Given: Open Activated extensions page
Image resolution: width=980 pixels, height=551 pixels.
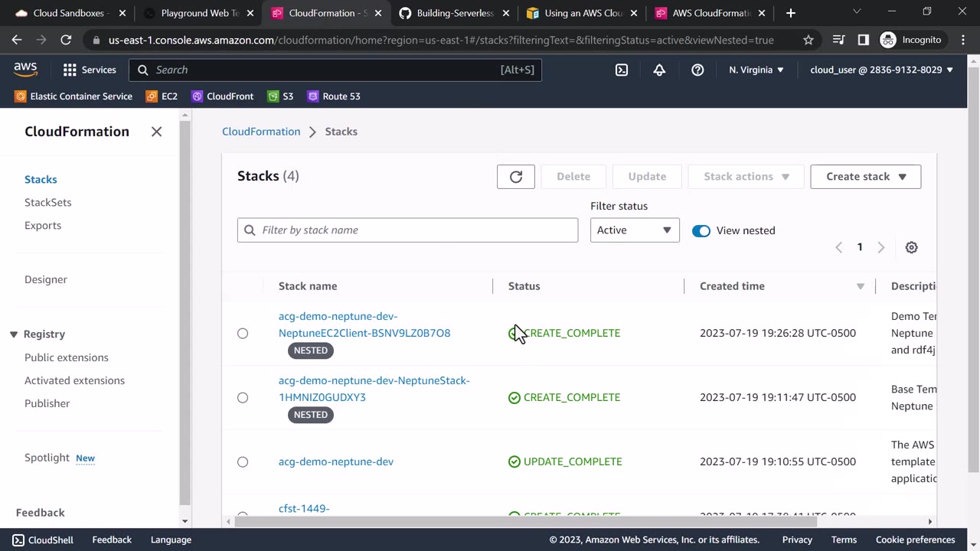Looking at the screenshot, I should pyautogui.click(x=74, y=380).
